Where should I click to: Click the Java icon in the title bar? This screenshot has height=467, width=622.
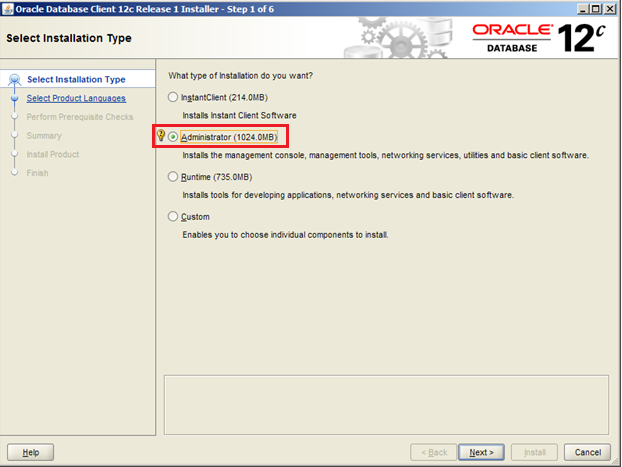click(8, 8)
